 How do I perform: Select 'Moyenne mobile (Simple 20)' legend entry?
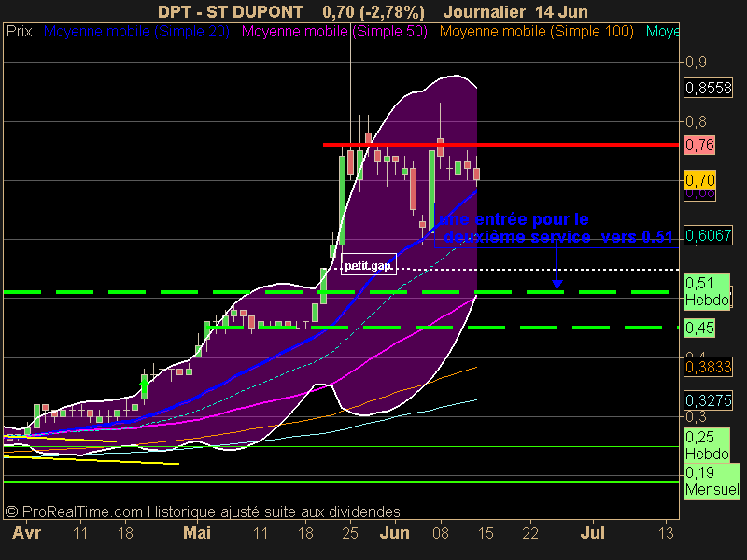click(136, 32)
